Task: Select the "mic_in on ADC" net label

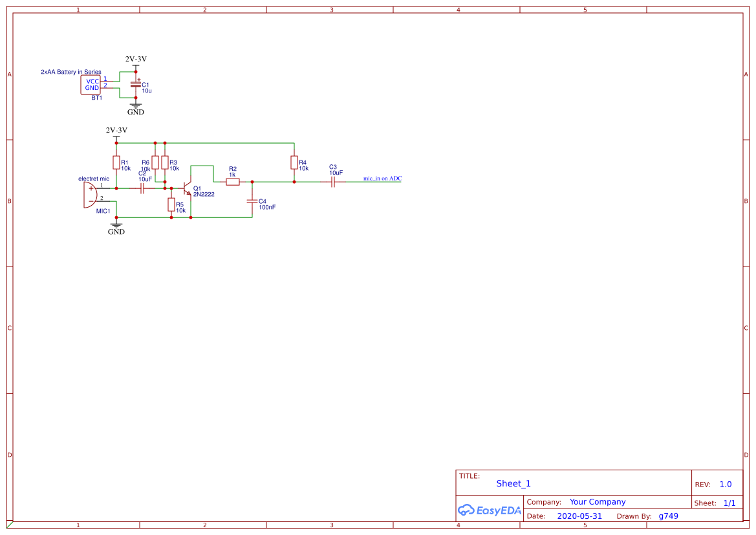Action: pyautogui.click(x=382, y=179)
